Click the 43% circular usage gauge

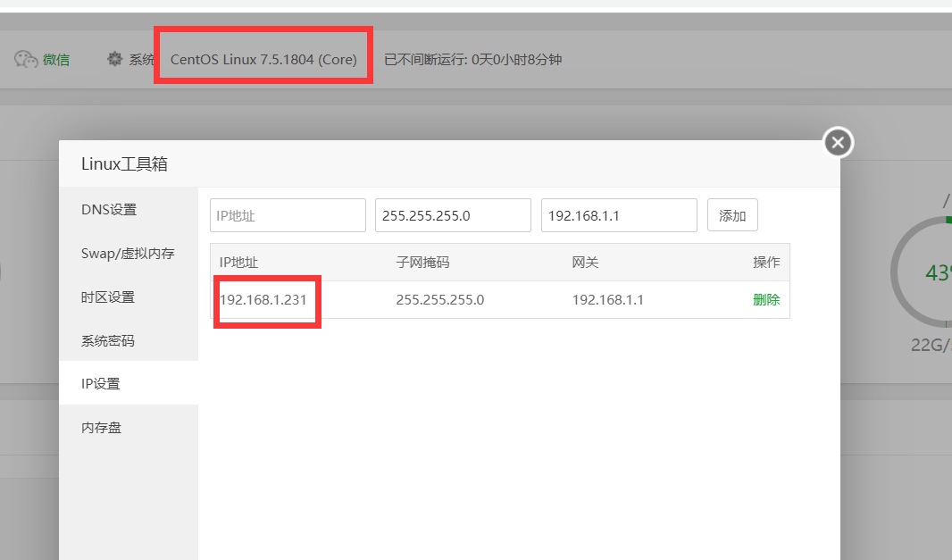[923, 272]
